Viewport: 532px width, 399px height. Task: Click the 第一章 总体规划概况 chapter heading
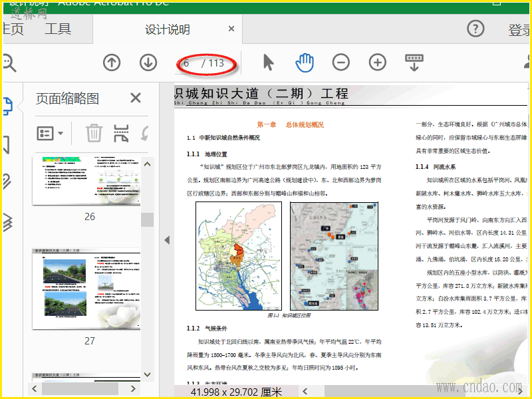coord(290,124)
